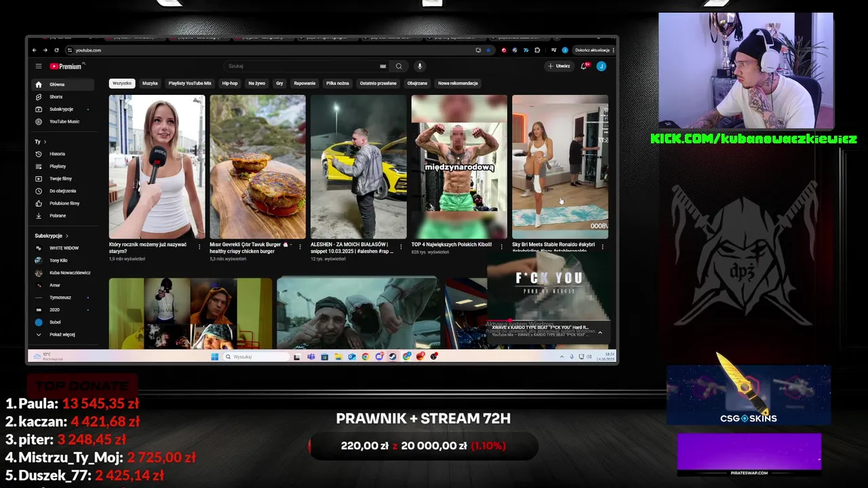868x488 pixels.
Task: Open more options for 'Który rocznik' short
Action: (x=199, y=247)
